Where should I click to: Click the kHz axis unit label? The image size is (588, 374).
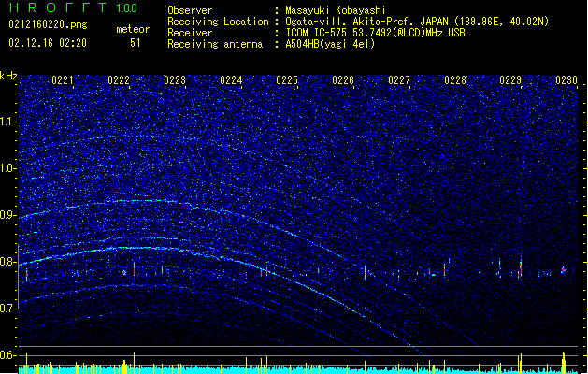click(8, 76)
